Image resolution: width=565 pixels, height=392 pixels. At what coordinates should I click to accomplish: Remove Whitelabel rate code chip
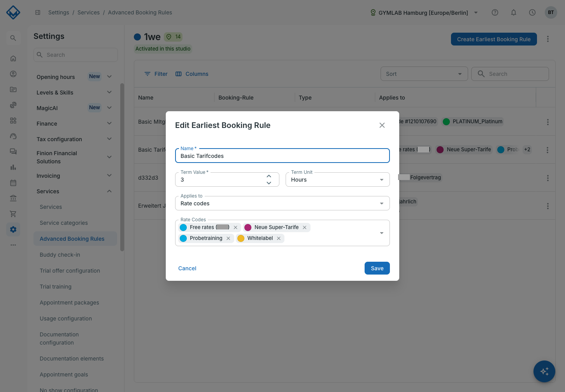tap(279, 238)
